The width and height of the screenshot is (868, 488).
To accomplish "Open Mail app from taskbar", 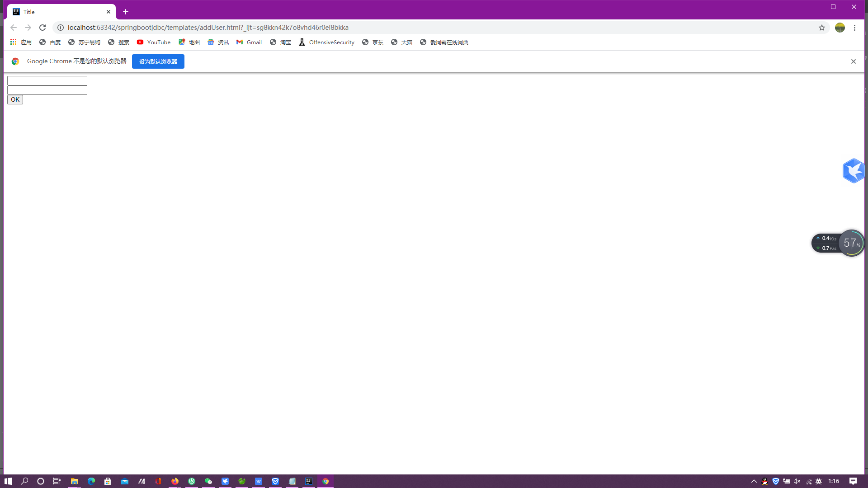I will coord(125,481).
